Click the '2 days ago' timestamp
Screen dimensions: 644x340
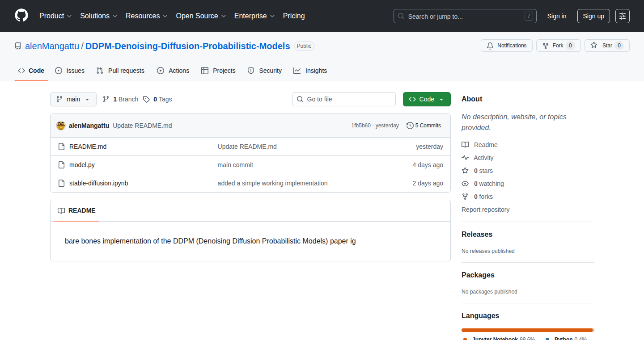click(428, 183)
